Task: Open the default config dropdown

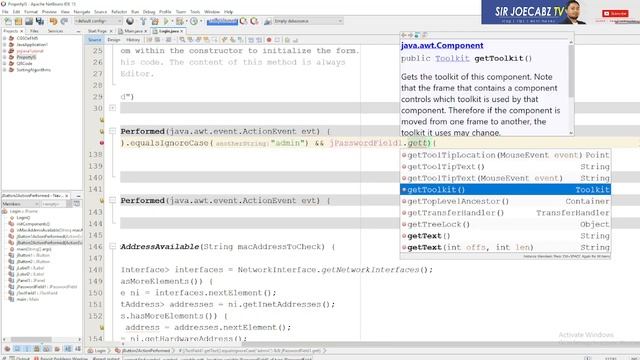Action: [x=98, y=21]
